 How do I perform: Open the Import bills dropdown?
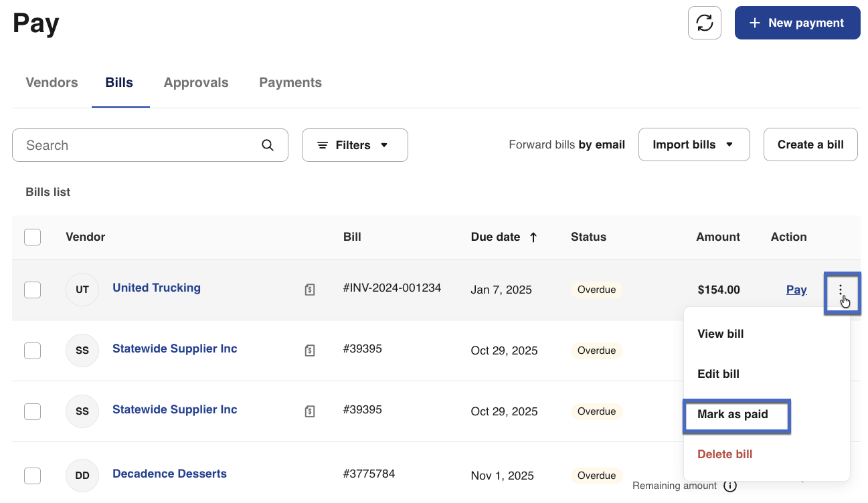[693, 144]
